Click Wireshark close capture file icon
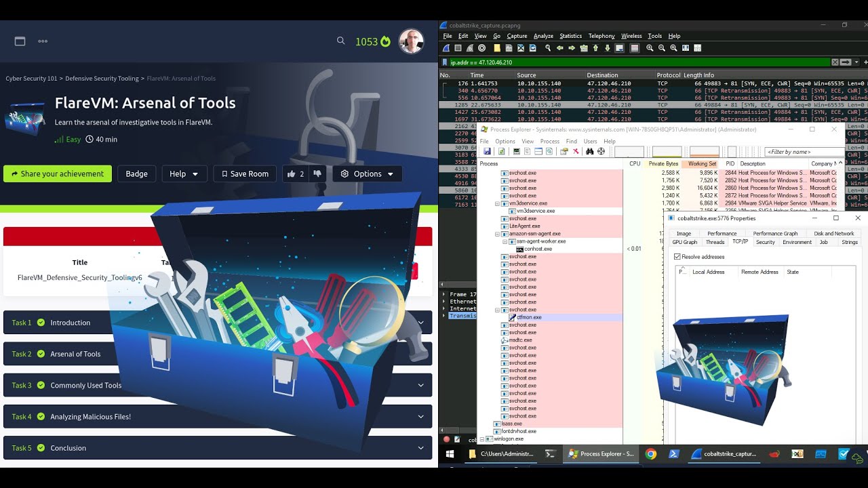 coord(521,48)
